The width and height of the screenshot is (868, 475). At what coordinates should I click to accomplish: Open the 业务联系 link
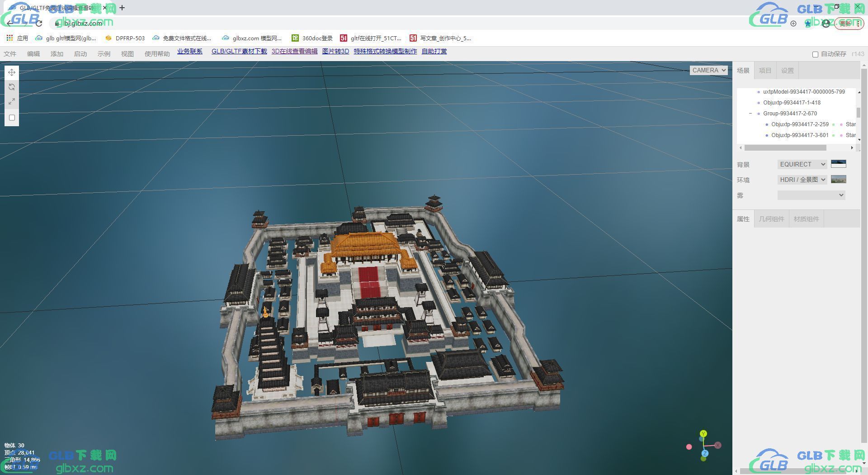click(190, 51)
